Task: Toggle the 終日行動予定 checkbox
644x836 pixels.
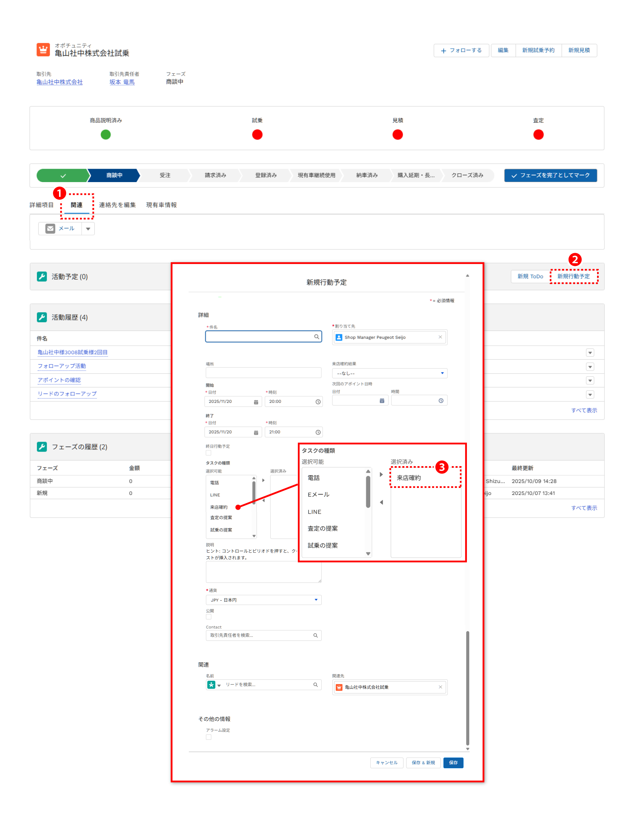Action: [x=208, y=452]
